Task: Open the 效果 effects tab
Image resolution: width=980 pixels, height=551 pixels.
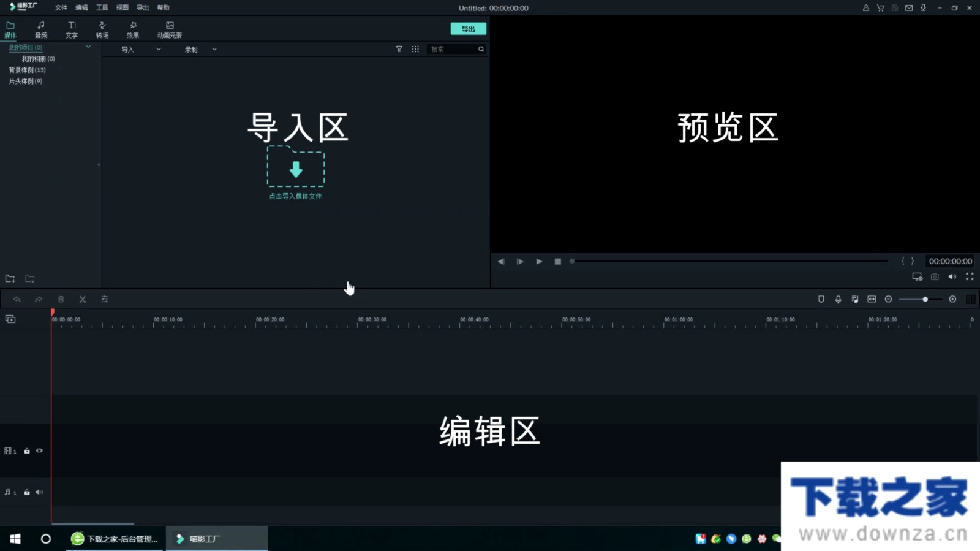Action: pos(133,30)
